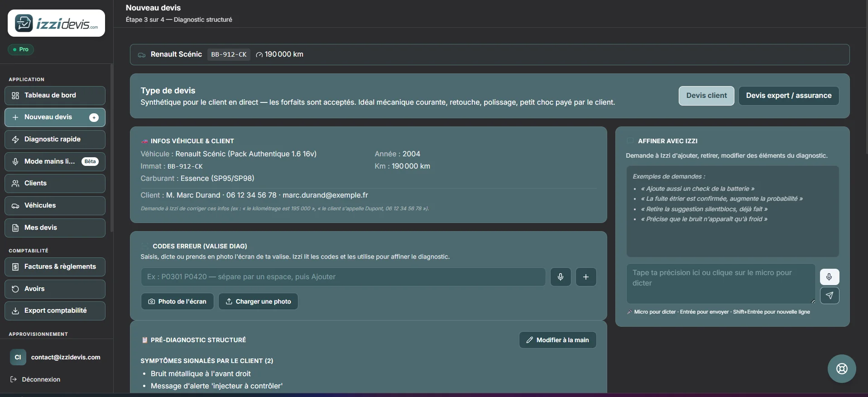Image resolution: width=868 pixels, height=397 pixels.
Task: Click Charger une photo button
Action: pos(259,301)
